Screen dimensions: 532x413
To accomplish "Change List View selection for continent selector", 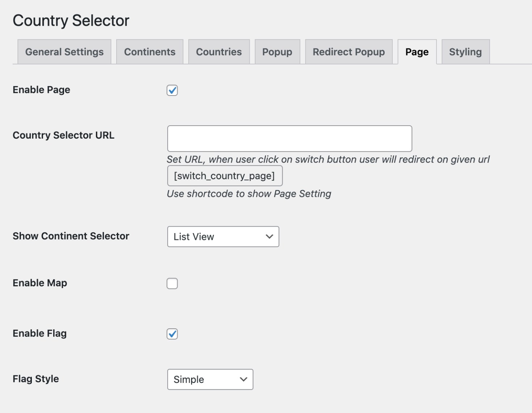I will 223,237.
